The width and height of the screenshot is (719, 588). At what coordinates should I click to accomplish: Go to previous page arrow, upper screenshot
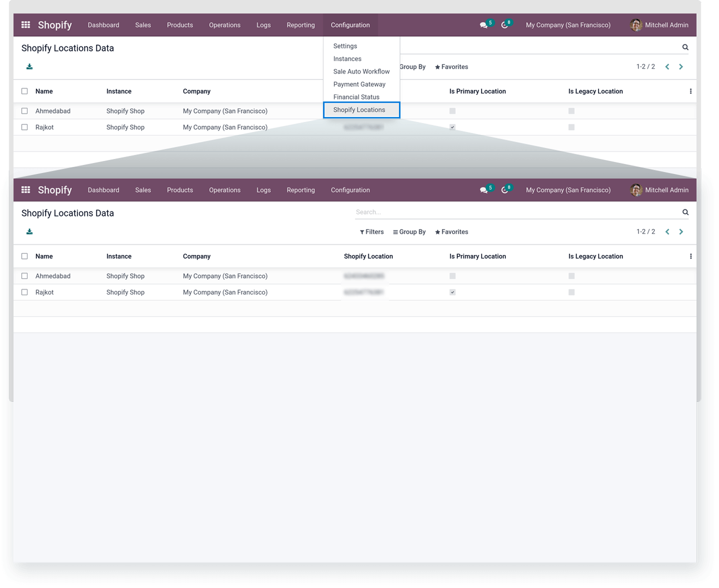pos(667,66)
